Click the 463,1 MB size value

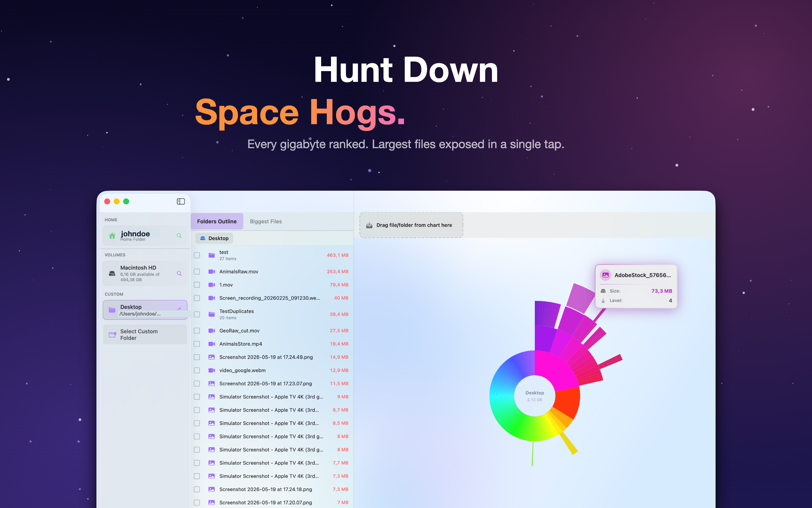[x=337, y=255]
